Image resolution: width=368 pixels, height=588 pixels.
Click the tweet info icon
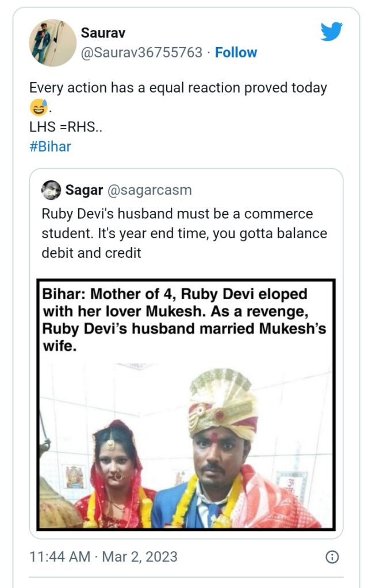click(332, 557)
